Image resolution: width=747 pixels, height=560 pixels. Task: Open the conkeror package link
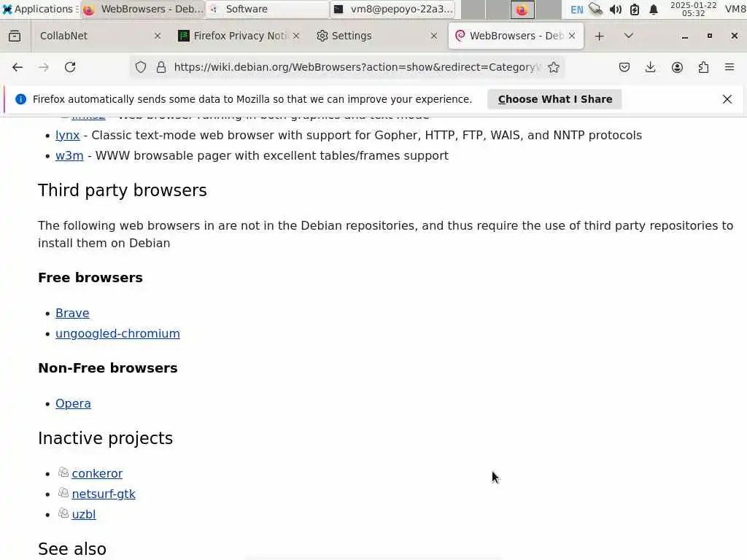97,473
